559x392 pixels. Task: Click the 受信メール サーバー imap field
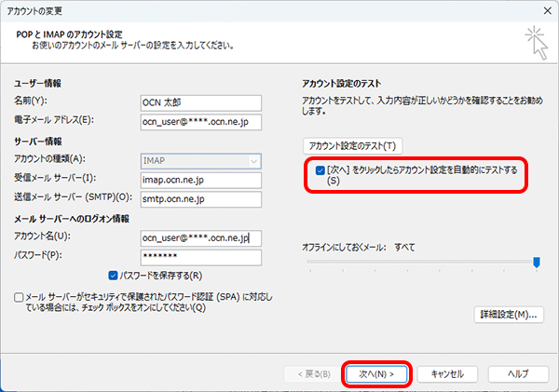click(x=199, y=180)
